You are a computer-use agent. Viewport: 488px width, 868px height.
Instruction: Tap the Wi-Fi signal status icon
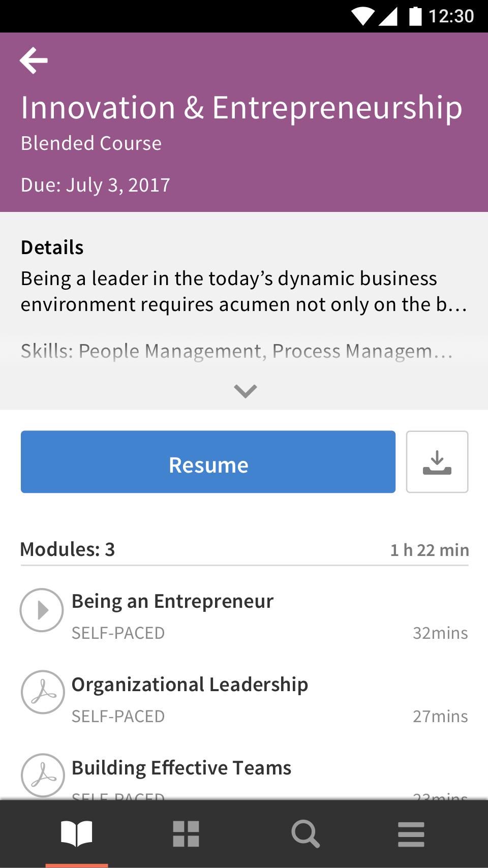click(362, 16)
